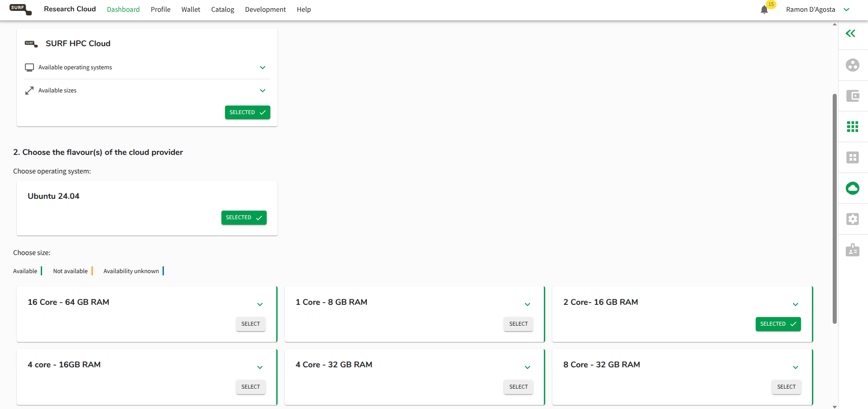Screen dimensions: 868x409
Task: Click the 'SURF HPC Cloud' card title
Action: (x=78, y=43)
